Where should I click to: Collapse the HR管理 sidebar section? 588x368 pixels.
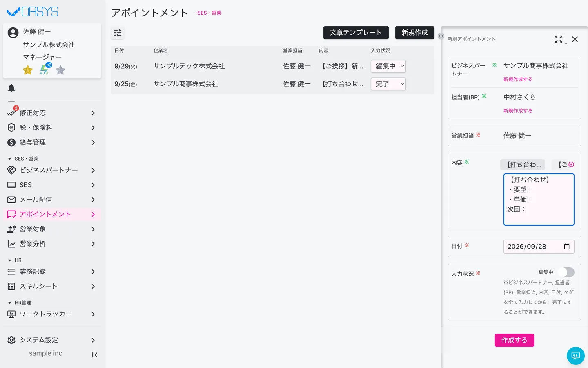coord(20,303)
